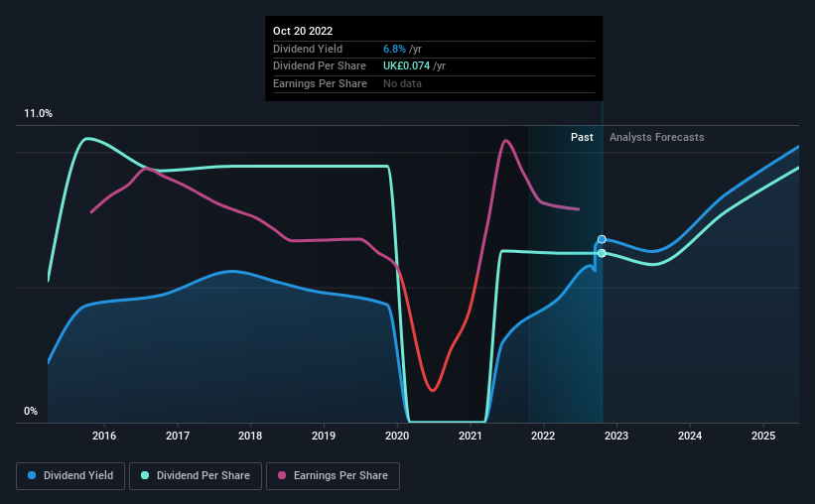Click the blue Dividend Yield legend dot
This screenshot has height=504, width=815.
[32, 475]
